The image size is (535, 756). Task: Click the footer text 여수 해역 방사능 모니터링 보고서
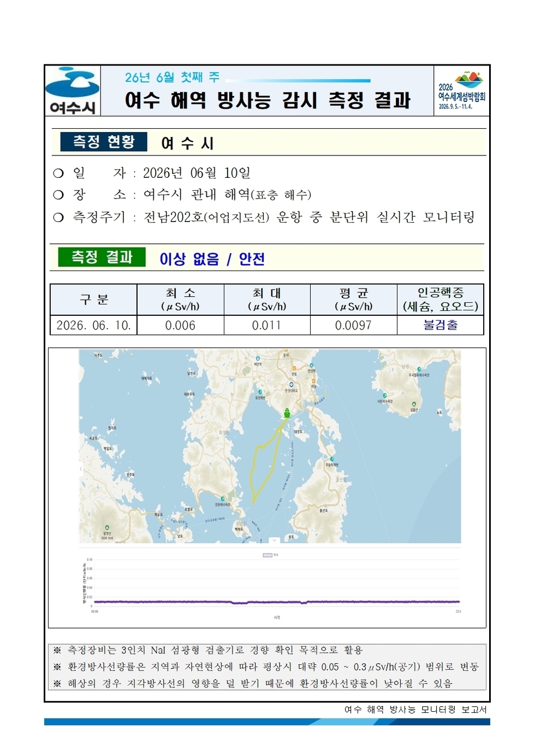(415, 709)
